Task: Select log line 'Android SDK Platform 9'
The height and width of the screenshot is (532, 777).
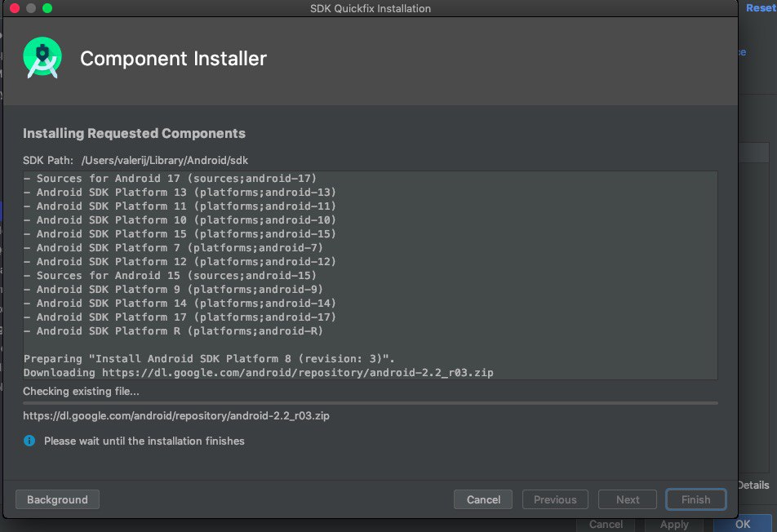Action: (173, 290)
